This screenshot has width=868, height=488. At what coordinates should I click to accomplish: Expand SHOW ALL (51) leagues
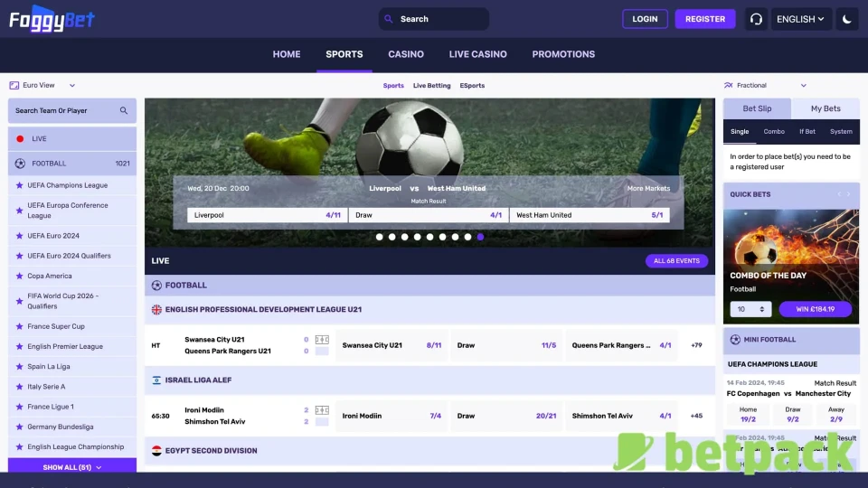pyautogui.click(x=72, y=467)
